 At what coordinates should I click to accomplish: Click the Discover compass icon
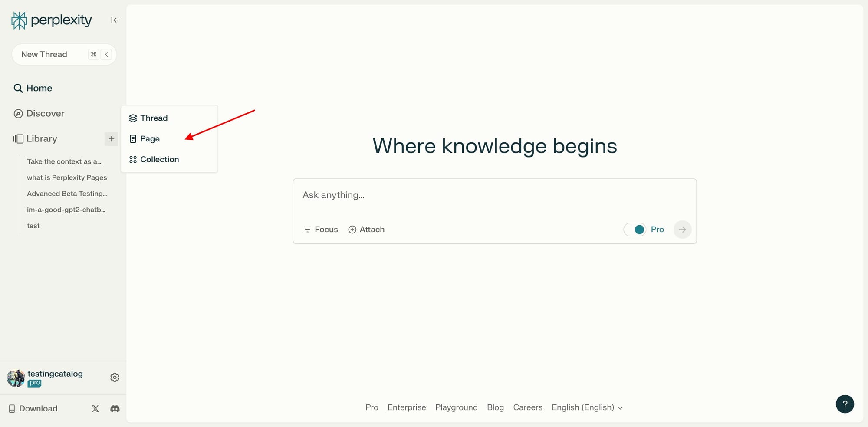pyautogui.click(x=18, y=113)
